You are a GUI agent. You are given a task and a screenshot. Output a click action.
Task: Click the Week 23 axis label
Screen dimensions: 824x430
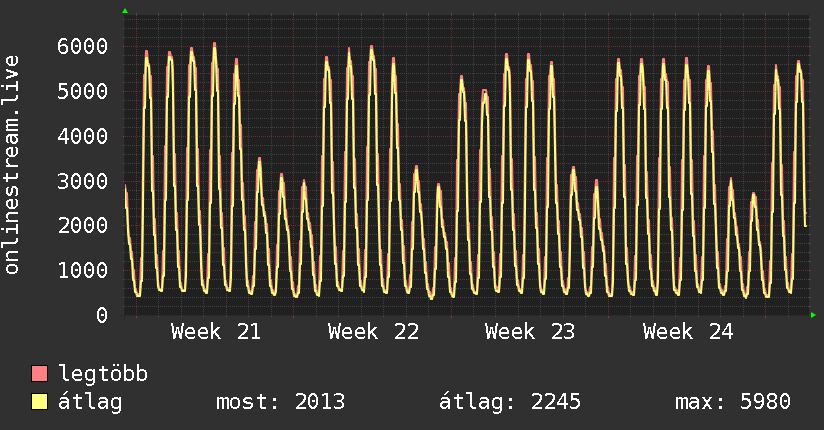point(530,332)
